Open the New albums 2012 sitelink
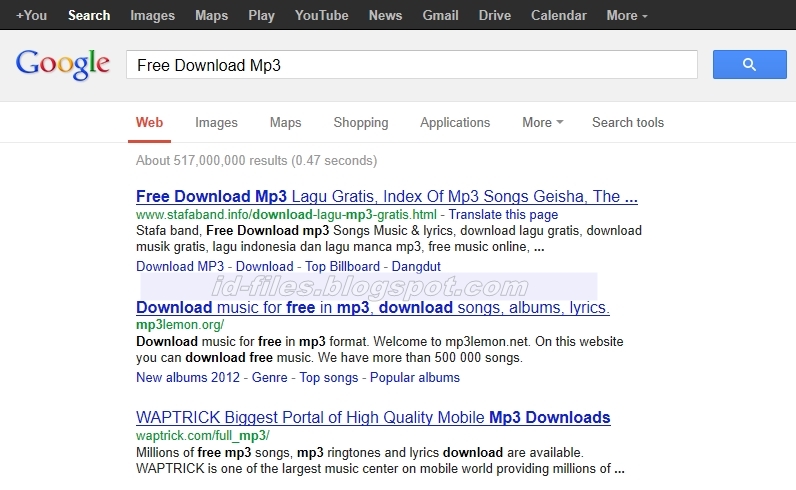This screenshot has width=796, height=490. (x=188, y=377)
